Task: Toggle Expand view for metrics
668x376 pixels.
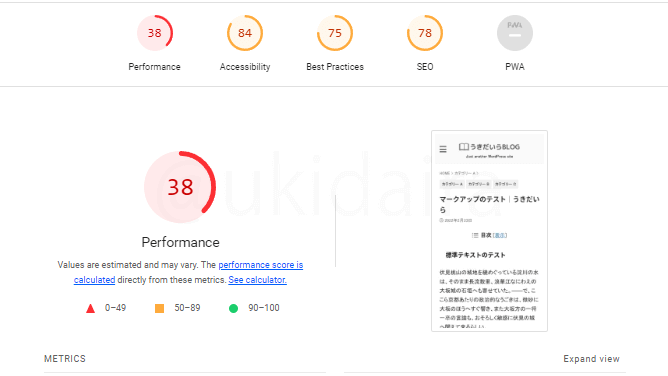Action: 591,359
